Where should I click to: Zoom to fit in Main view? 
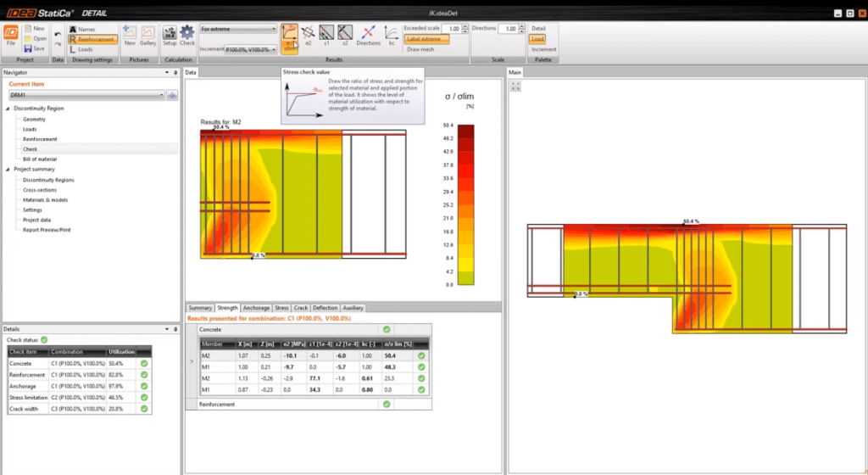pos(515,87)
